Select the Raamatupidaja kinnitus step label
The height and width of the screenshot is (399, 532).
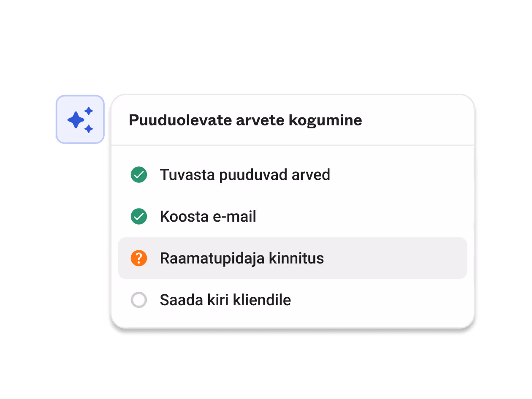[242, 258]
